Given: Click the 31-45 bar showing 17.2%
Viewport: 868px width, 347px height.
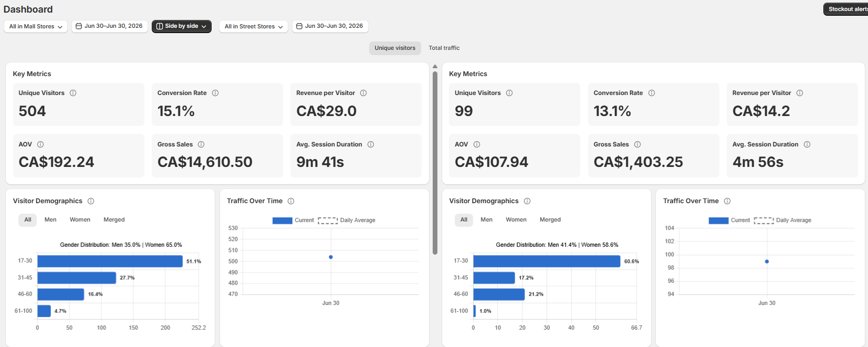Looking at the screenshot, I should [494, 278].
